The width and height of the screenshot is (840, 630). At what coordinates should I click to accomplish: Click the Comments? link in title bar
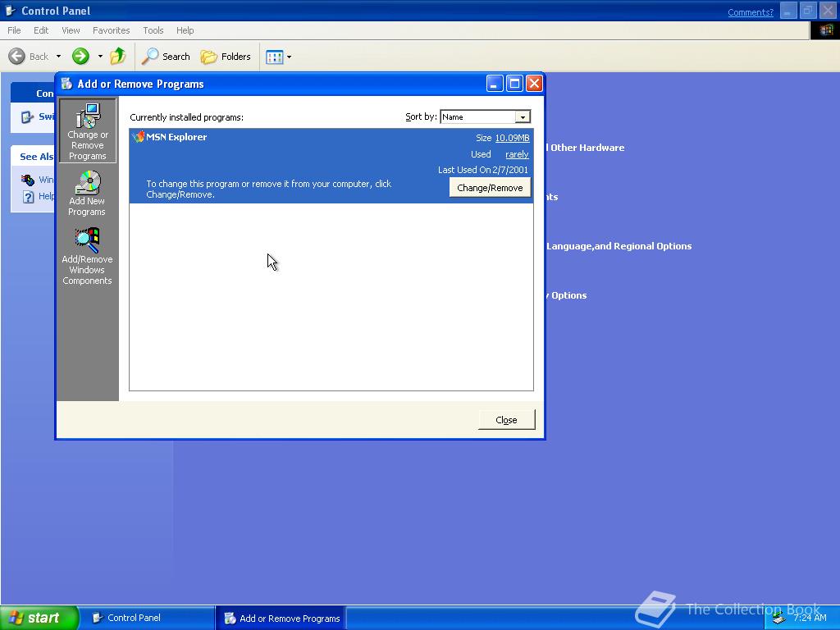click(750, 12)
